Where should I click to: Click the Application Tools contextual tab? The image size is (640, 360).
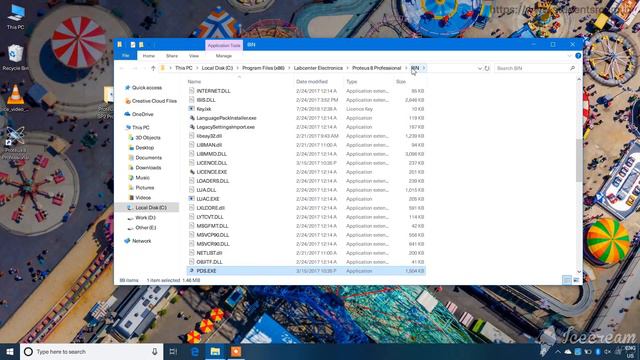click(224, 45)
